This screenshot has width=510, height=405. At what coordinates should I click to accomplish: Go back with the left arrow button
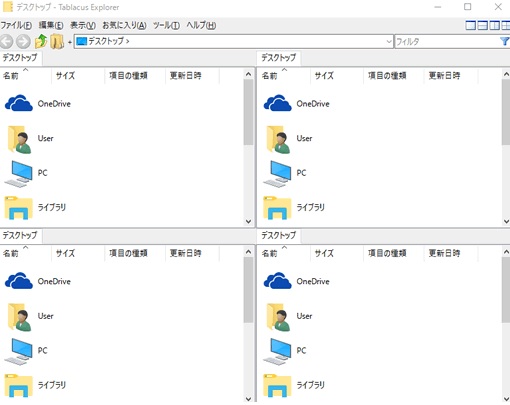pos(7,42)
